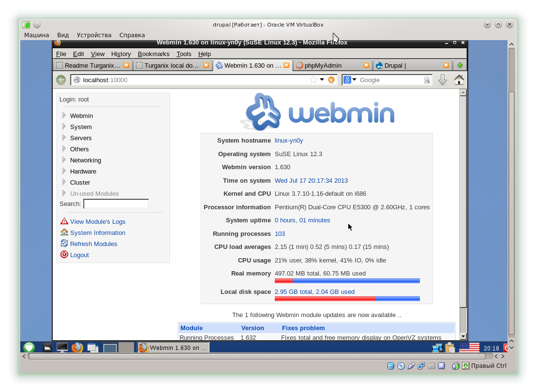Launch Firefox from guest taskbar

point(77,348)
